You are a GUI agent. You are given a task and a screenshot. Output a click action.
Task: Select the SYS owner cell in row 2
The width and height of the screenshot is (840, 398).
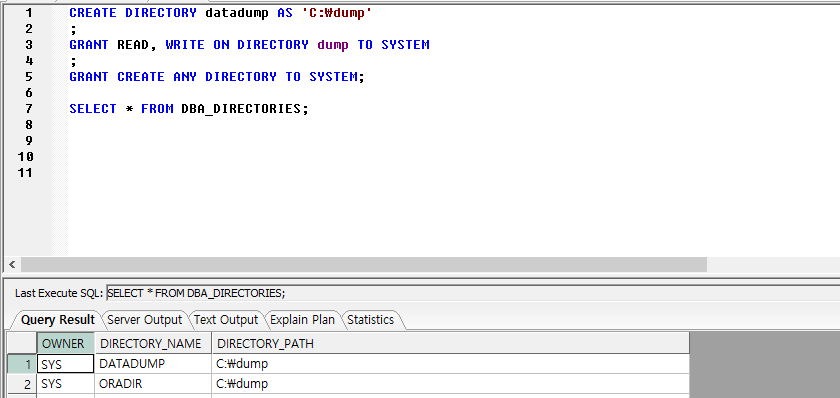tap(66, 384)
